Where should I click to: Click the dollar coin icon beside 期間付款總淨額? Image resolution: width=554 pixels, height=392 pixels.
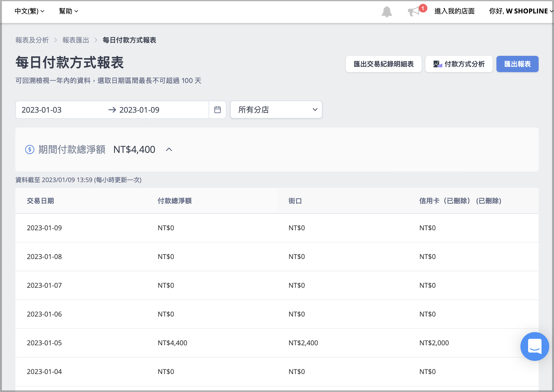30,150
